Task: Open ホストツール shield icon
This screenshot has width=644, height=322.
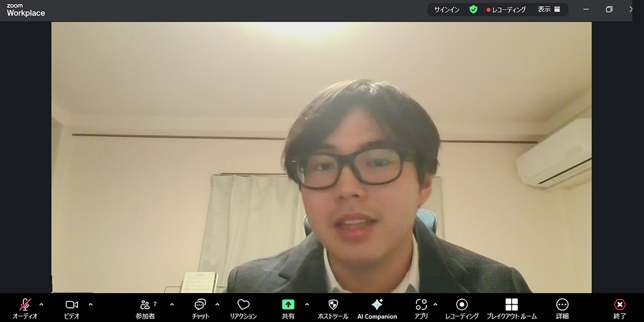Action: 333,305
